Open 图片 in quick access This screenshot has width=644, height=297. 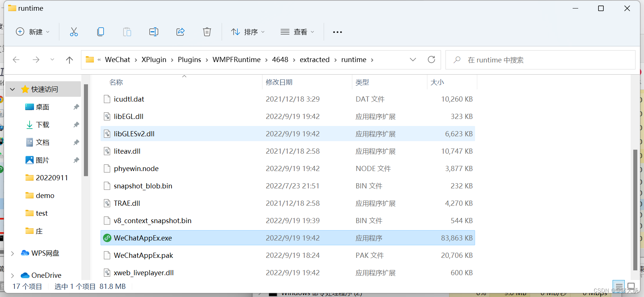pyautogui.click(x=43, y=160)
